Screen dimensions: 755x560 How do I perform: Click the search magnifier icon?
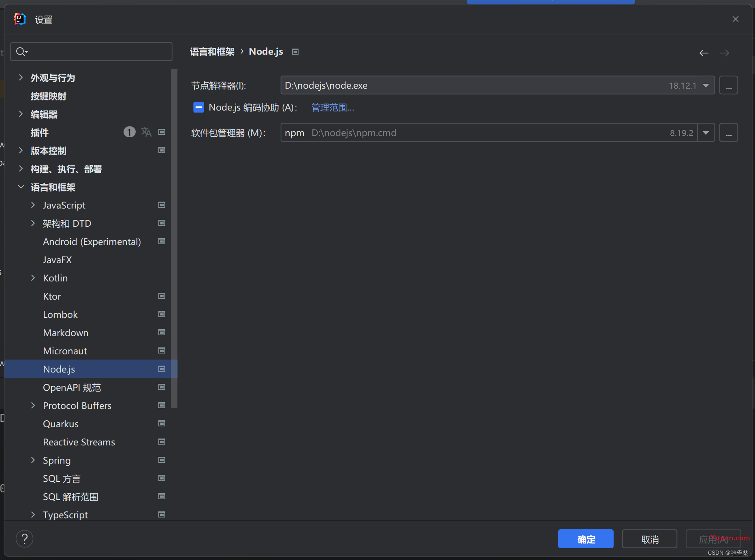(21, 52)
